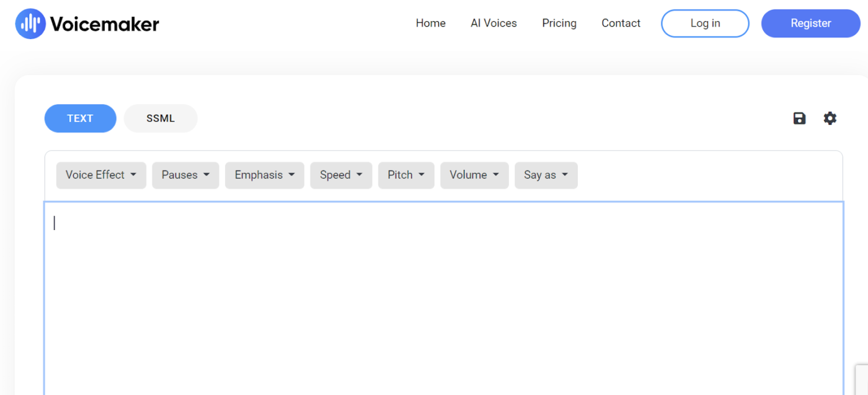Viewport: 868px width, 395px height.
Task: Click the Voicemaker brand name text
Action: (104, 24)
